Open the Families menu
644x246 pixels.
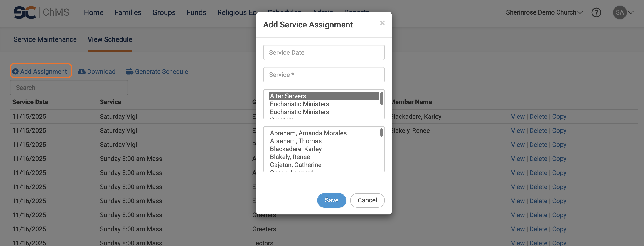pos(128,12)
